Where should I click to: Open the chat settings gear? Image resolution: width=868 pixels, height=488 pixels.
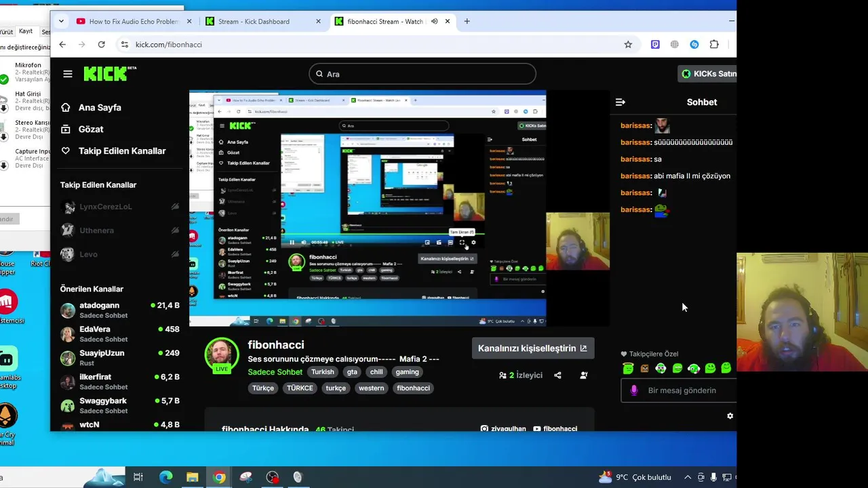(730, 415)
